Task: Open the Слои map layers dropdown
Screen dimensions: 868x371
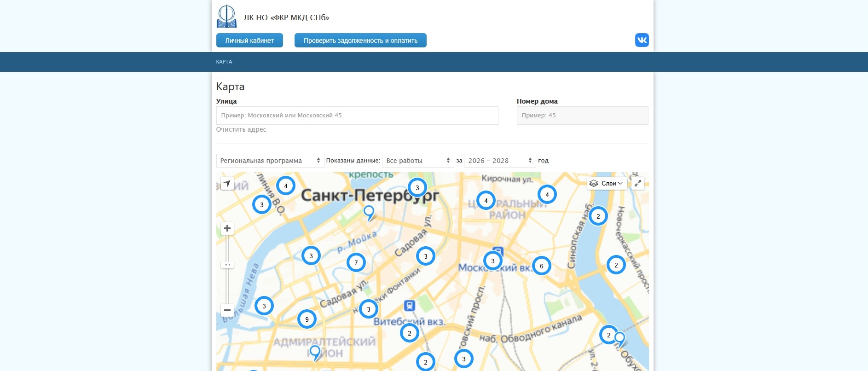Action: point(607,183)
